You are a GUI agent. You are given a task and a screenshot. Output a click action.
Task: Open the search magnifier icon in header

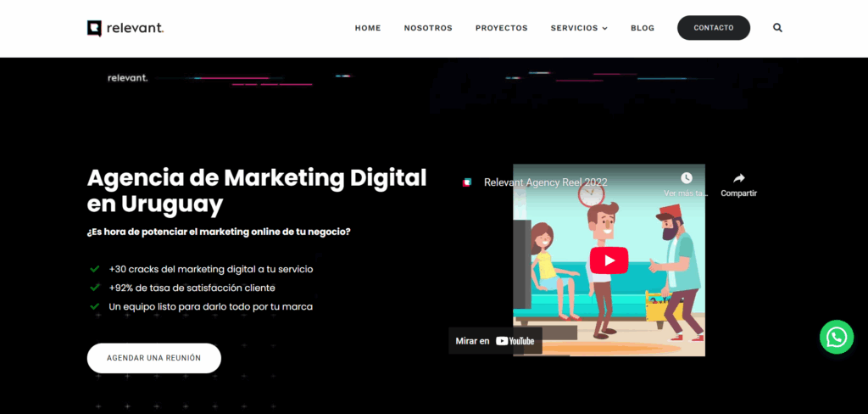tap(777, 28)
